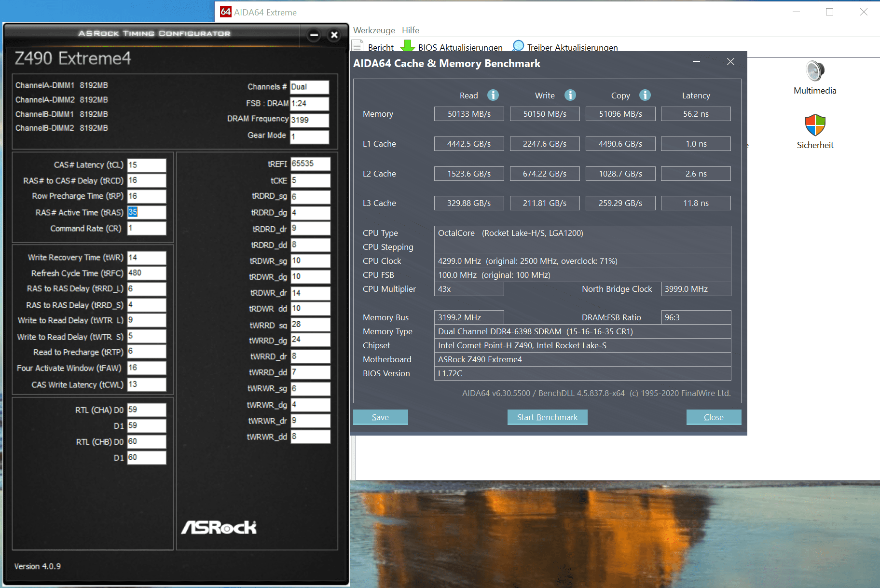Click the Read info icon in benchmark

493,95
